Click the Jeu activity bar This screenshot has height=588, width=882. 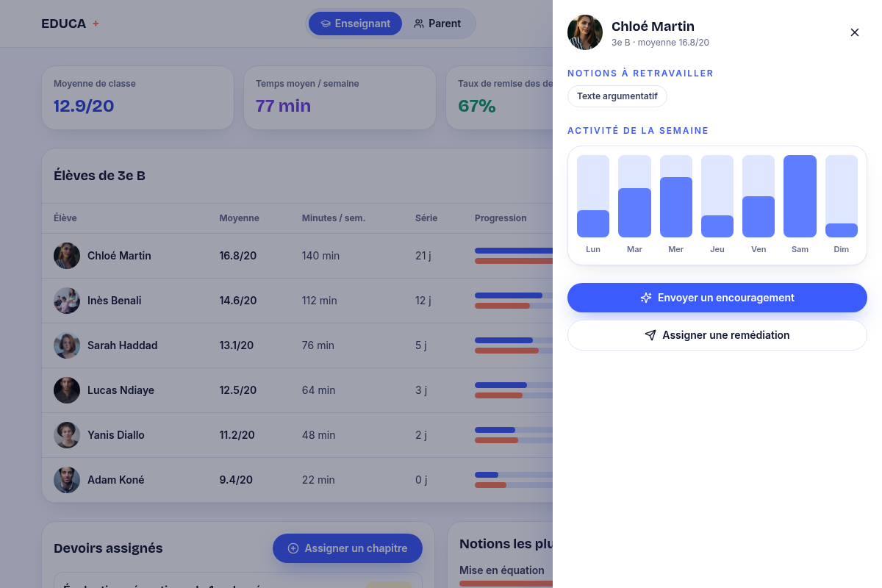coord(717,196)
